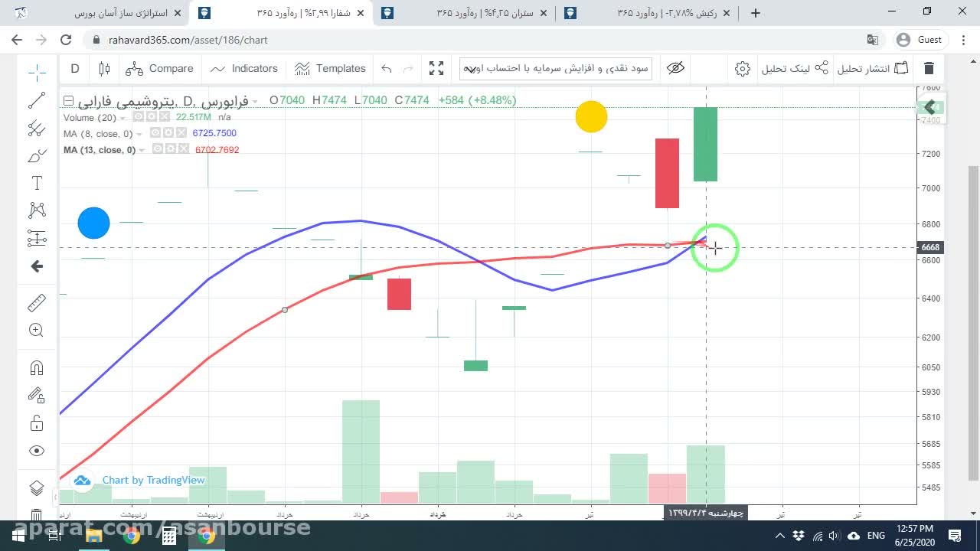The height and width of the screenshot is (551, 980).
Task: Collapse the indicator legend with minus box
Action: (x=68, y=100)
